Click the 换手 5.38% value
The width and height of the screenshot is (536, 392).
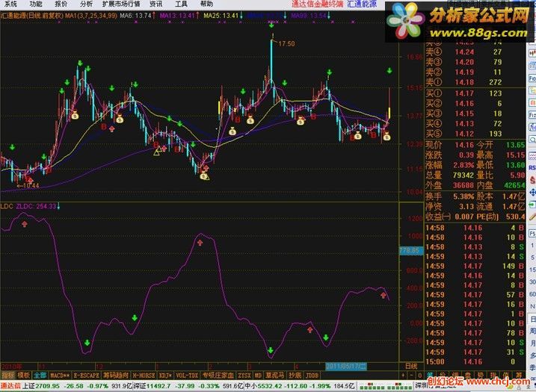coord(464,196)
